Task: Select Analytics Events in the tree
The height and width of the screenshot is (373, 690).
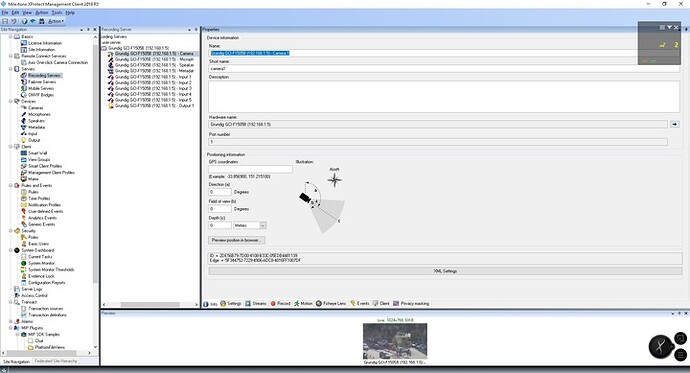Action: pyautogui.click(x=42, y=218)
